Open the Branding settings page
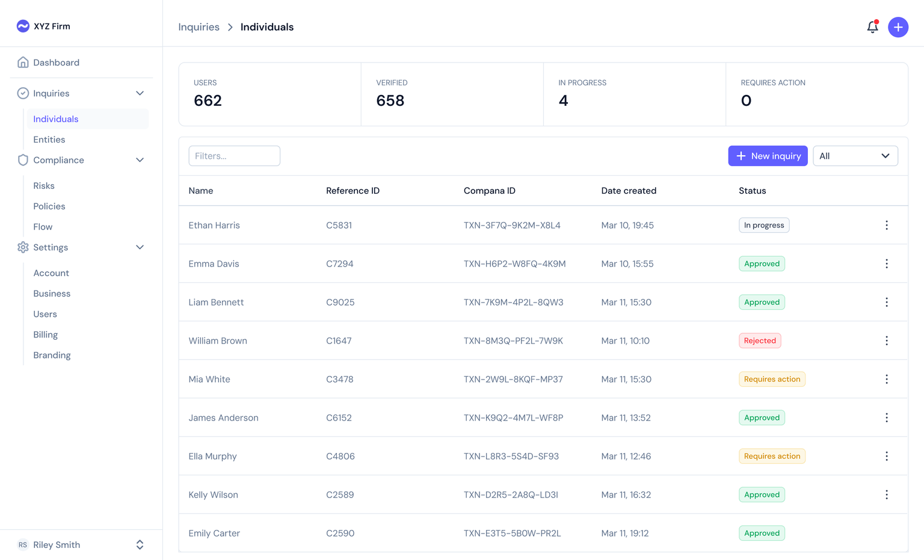924x560 pixels. click(x=52, y=355)
